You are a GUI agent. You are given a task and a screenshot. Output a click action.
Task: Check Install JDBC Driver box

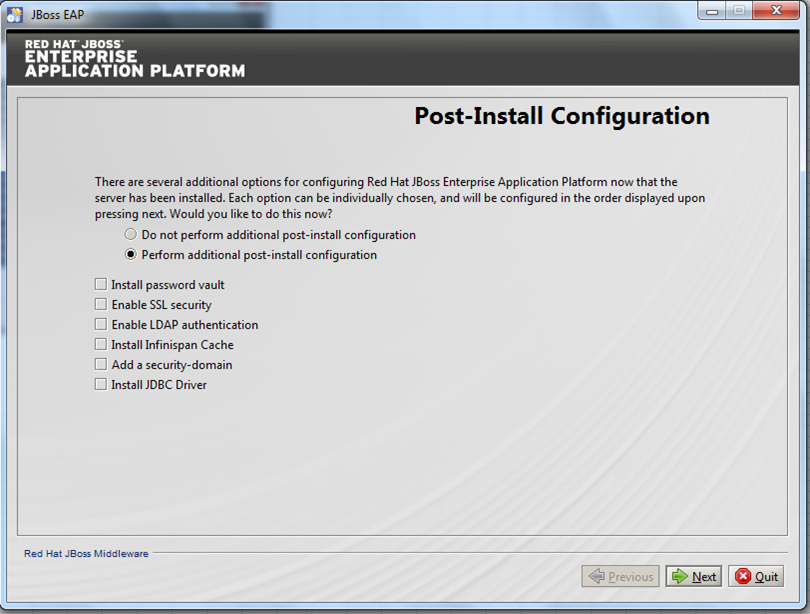(101, 385)
